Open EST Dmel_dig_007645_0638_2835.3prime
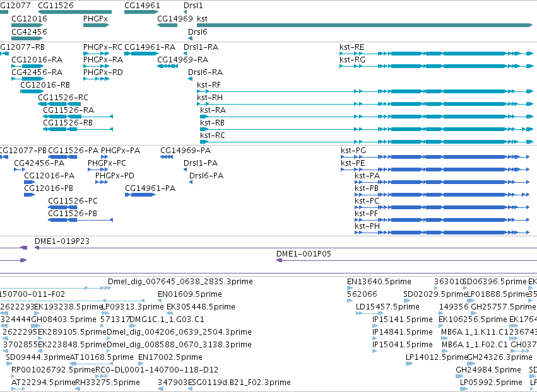Image resolution: width=537 pixels, height=392 pixels. click(180, 282)
